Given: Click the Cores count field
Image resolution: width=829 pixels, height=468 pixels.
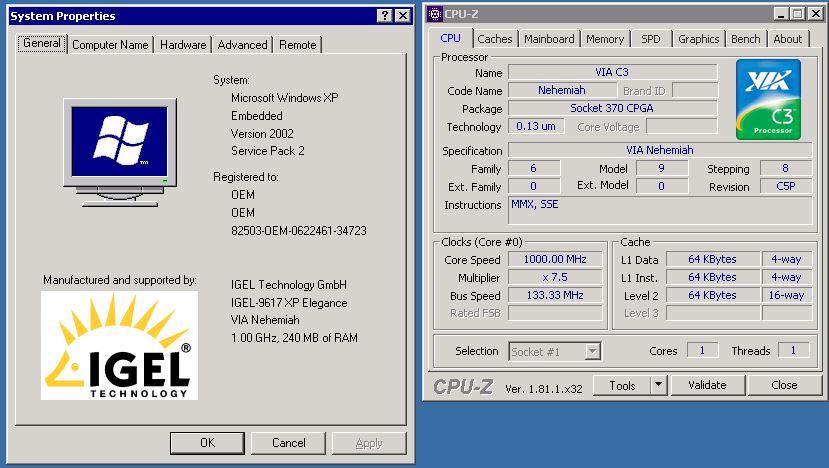Looking at the screenshot, I should 702,350.
